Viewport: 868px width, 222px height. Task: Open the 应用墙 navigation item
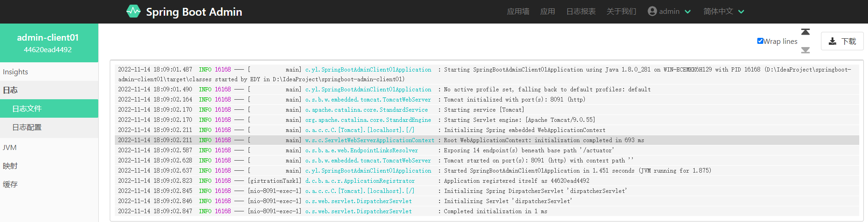click(518, 12)
